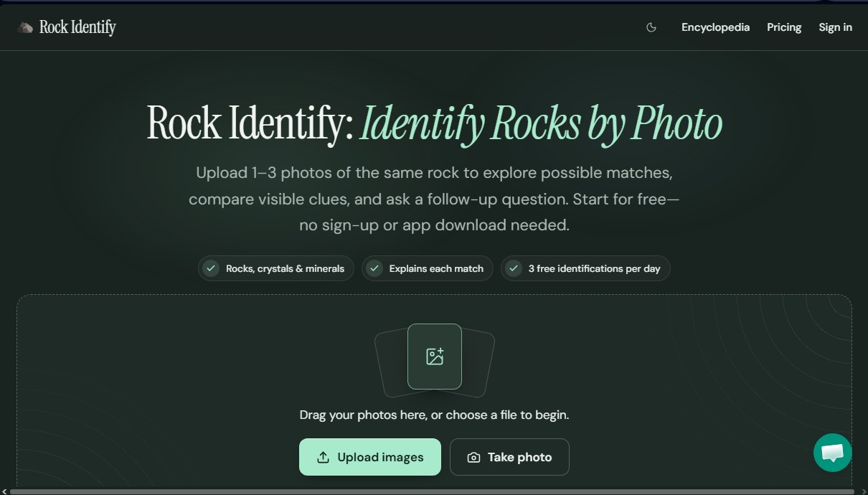The image size is (868, 495).
Task: Click the checkmark beside 3 free identifications per day
Action: [514, 268]
